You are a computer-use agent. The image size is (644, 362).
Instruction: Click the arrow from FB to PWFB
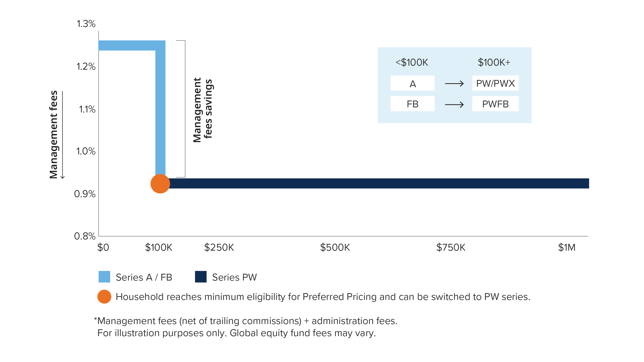point(454,104)
